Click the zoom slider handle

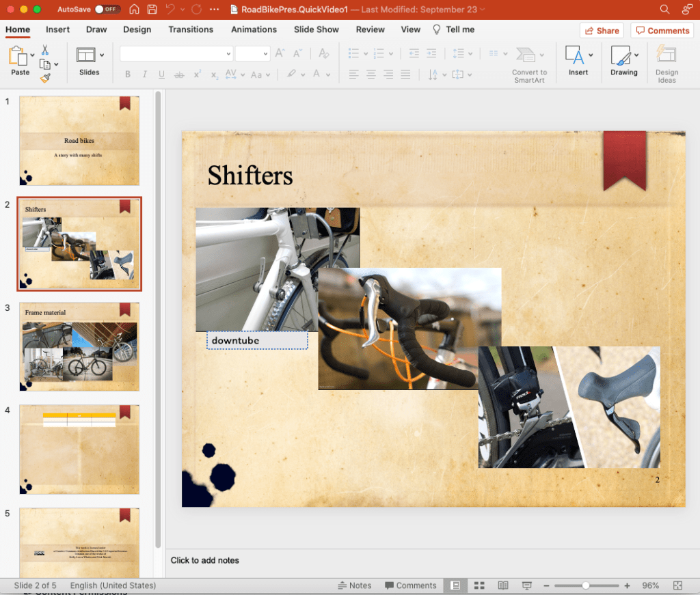(586, 585)
